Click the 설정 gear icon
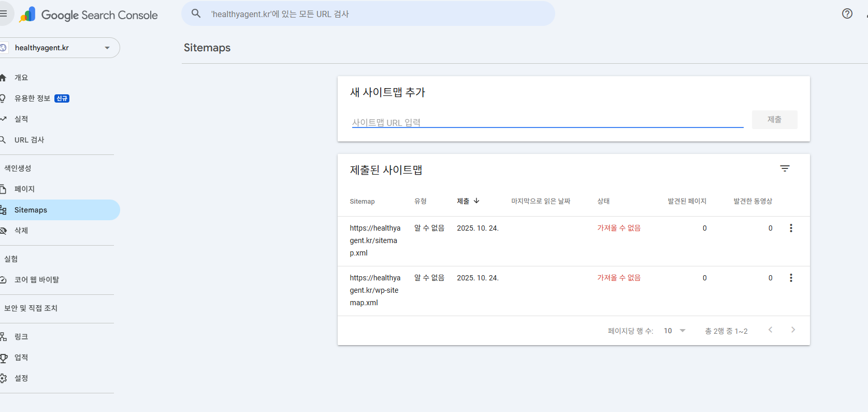The height and width of the screenshot is (412, 868). (3, 378)
